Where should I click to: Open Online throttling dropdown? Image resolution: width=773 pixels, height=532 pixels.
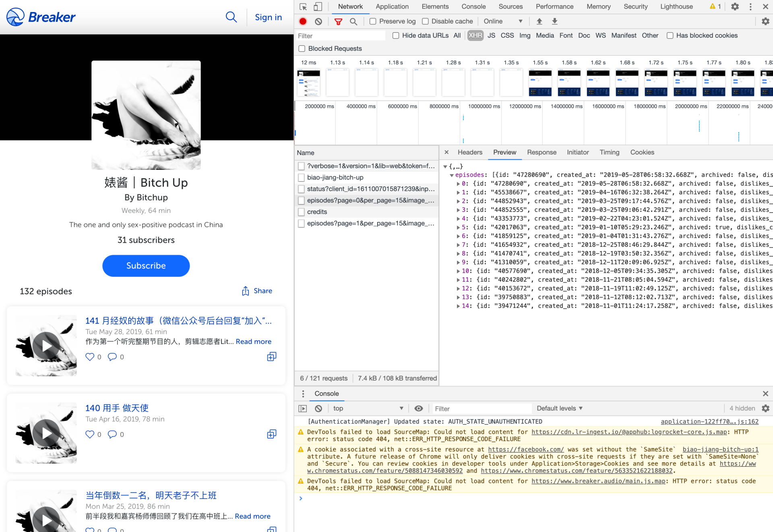503,21
